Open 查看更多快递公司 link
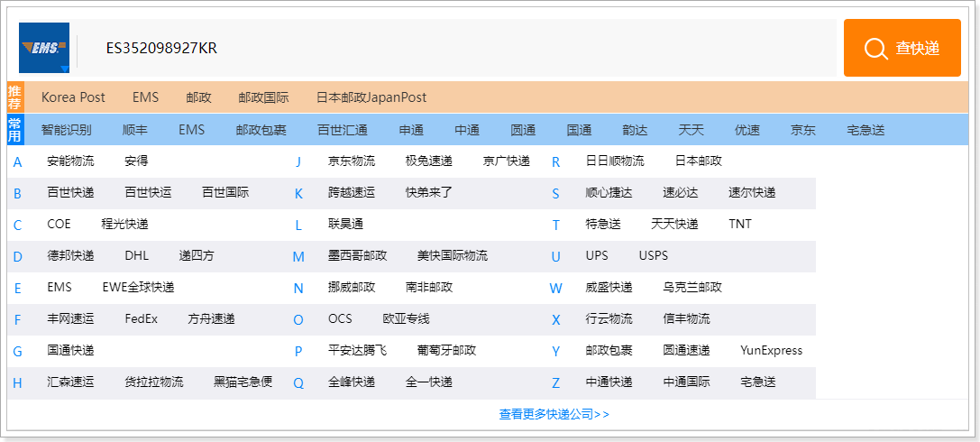 coord(554,415)
